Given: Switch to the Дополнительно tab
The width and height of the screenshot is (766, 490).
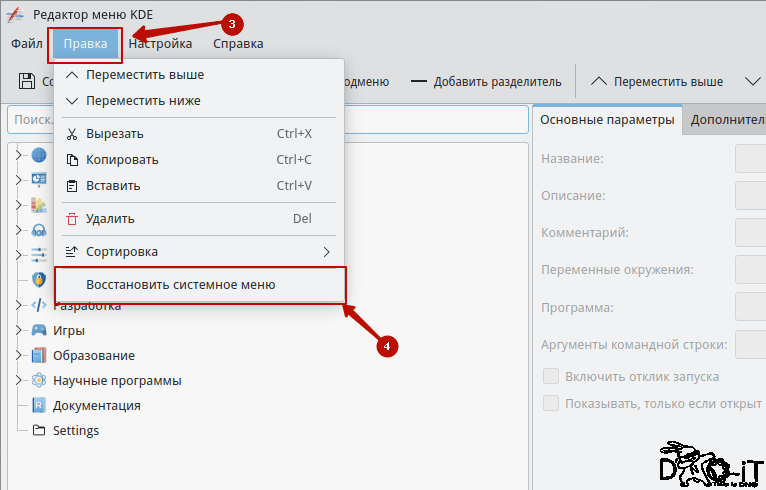Looking at the screenshot, I should click(725, 120).
